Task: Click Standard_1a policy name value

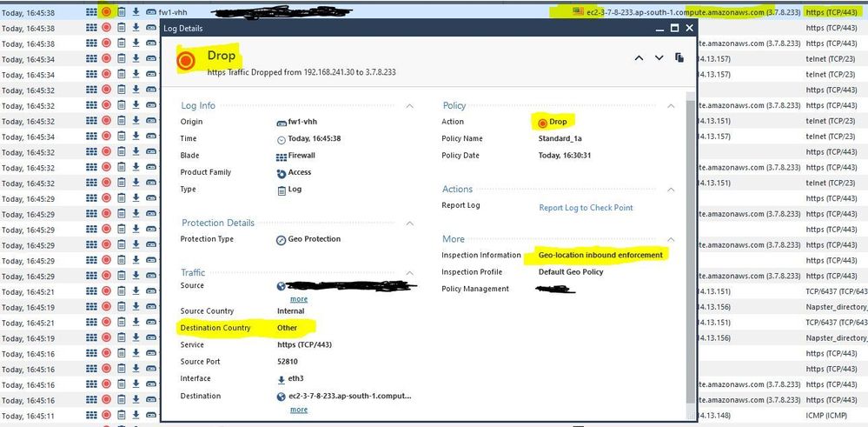Action: [560, 139]
